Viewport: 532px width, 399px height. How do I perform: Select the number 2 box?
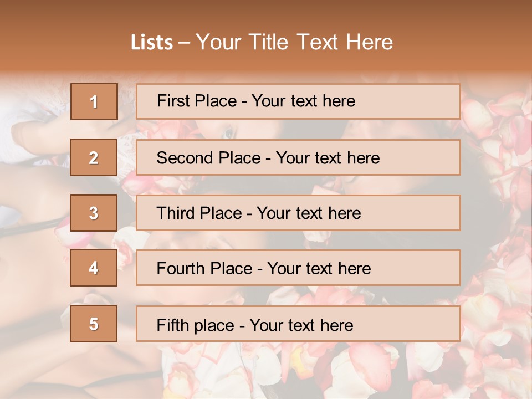click(94, 157)
